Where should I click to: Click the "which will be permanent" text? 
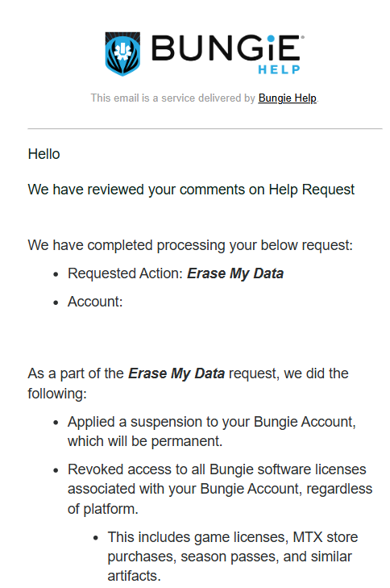tap(145, 441)
